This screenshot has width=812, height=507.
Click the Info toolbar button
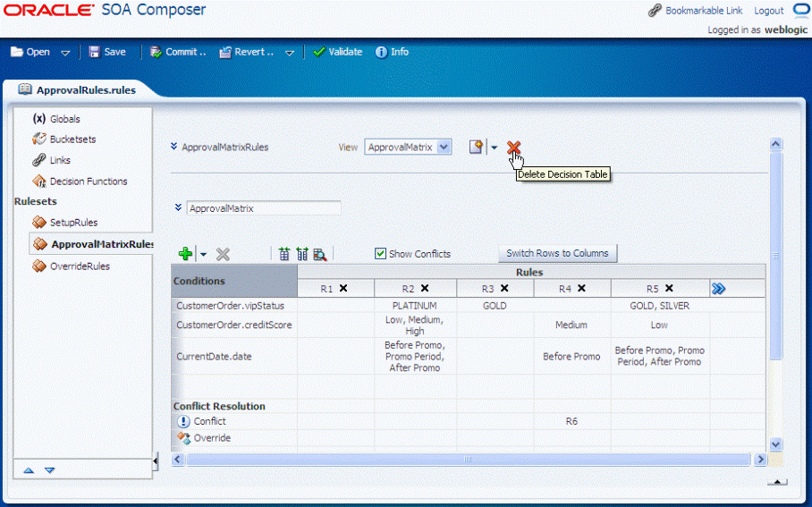coord(392,52)
